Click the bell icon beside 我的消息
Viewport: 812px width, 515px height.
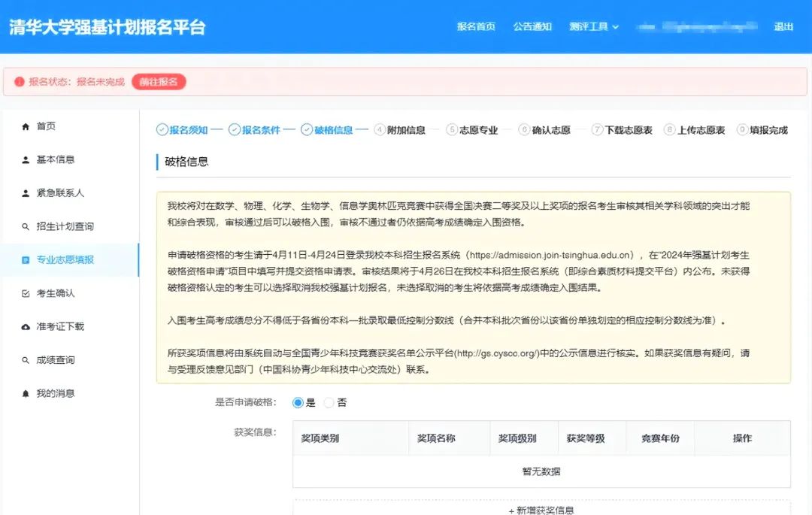click(x=26, y=393)
